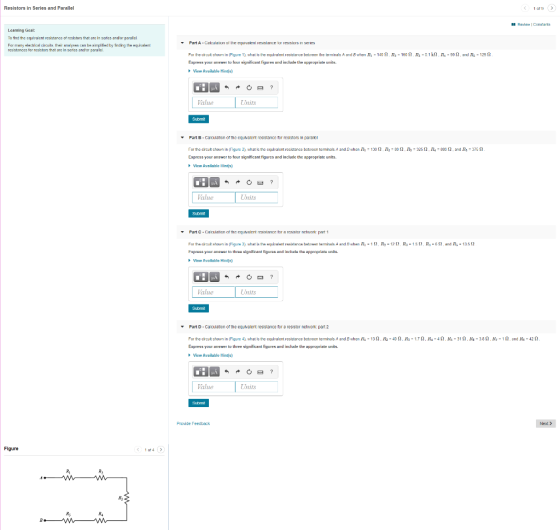This screenshot has width=560, height=530.
Task: Go to the Next problem button
Action: pyautogui.click(x=546, y=424)
